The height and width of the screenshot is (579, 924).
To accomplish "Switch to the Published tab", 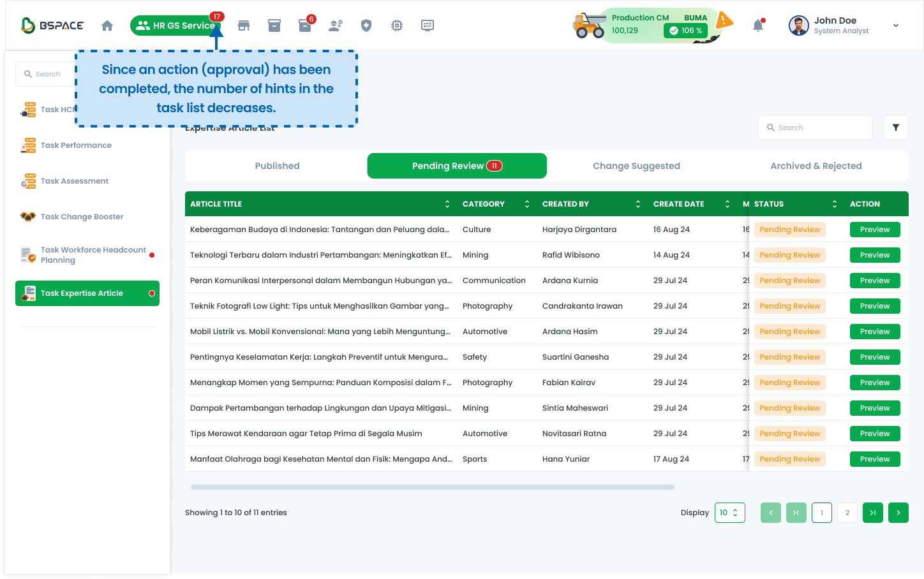I will point(277,166).
